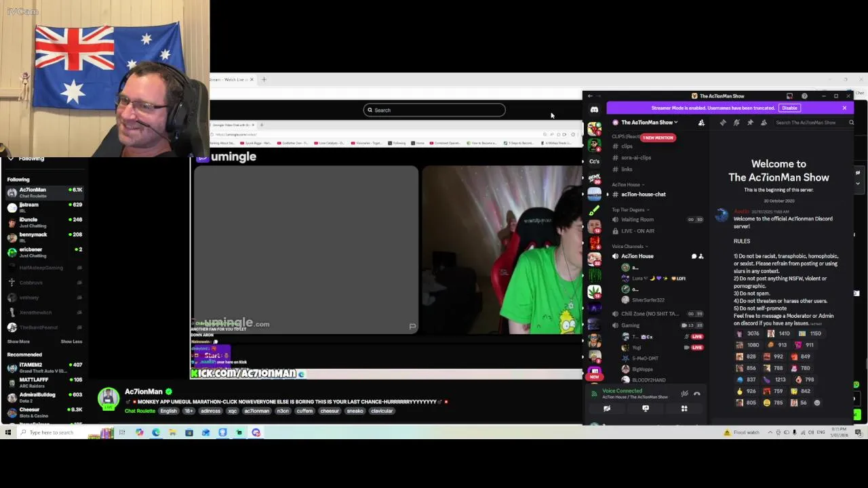Click the Threads icon in Discord channel header
This screenshot has height=488, width=868.
pos(723,123)
